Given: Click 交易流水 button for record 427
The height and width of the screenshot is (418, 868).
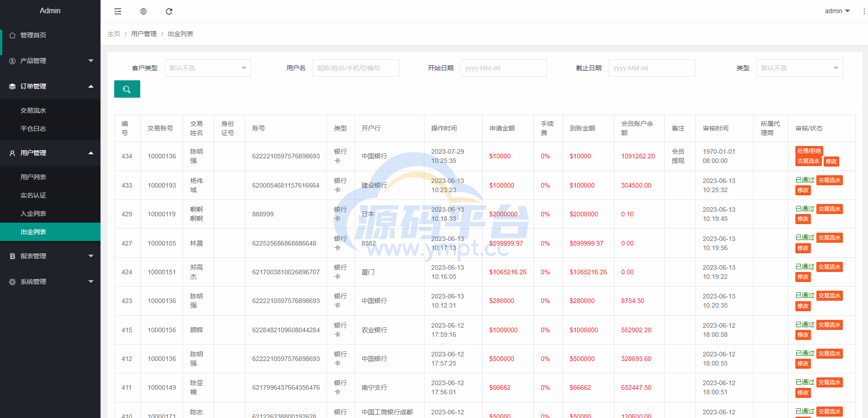Looking at the screenshot, I should click(830, 238).
